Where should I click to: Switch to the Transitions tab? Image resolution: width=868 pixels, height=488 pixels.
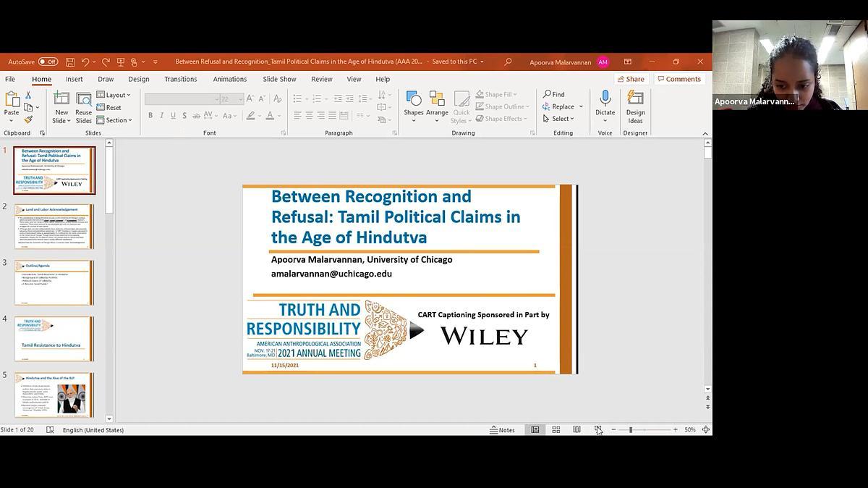(x=181, y=79)
